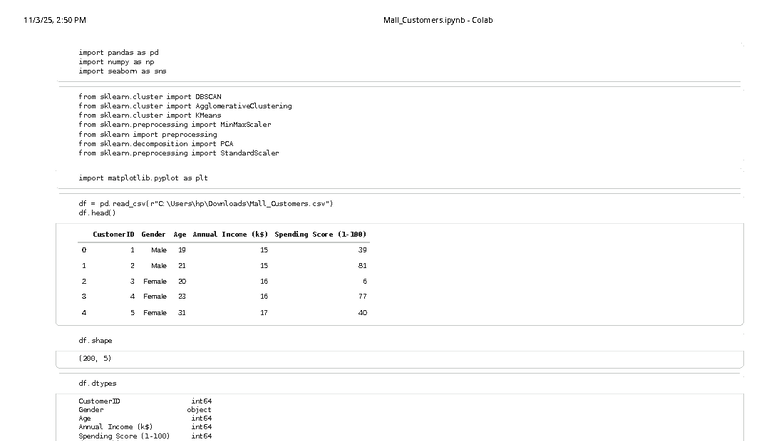This screenshot has width=784, height=441.
Task: Click the Mall_Customers.ipynb - Colab page title
Action: click(x=438, y=20)
